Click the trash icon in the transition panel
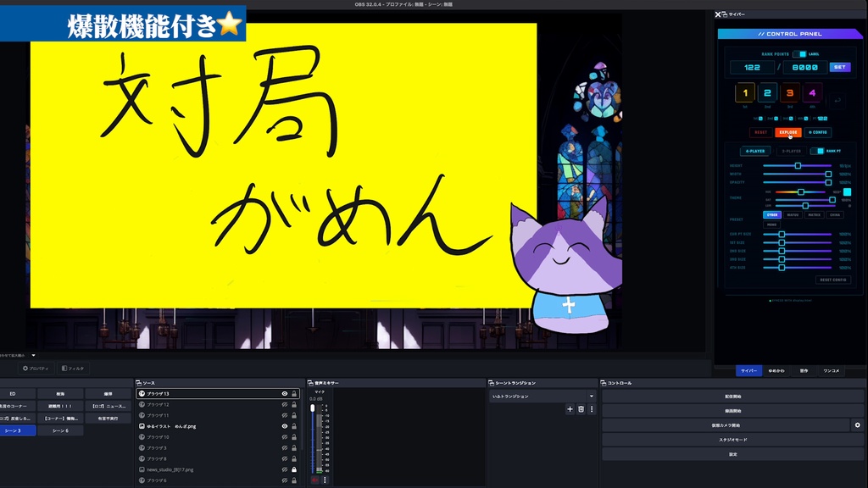The height and width of the screenshot is (488, 868). click(x=581, y=409)
